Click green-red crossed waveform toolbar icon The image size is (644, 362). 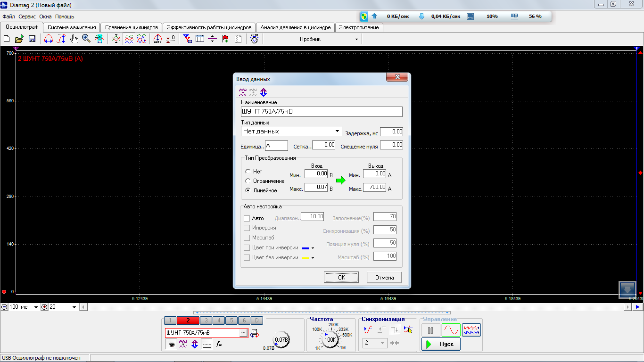click(x=116, y=39)
